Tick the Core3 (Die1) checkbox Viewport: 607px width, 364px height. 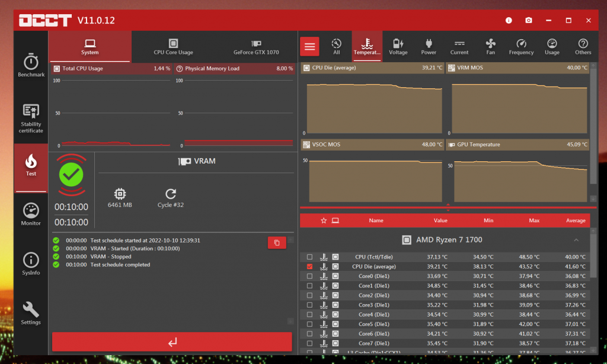tap(309, 305)
